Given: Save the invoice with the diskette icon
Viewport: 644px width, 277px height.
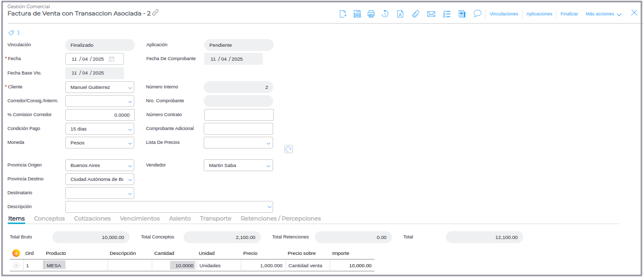Looking at the screenshot, I should (357, 14).
